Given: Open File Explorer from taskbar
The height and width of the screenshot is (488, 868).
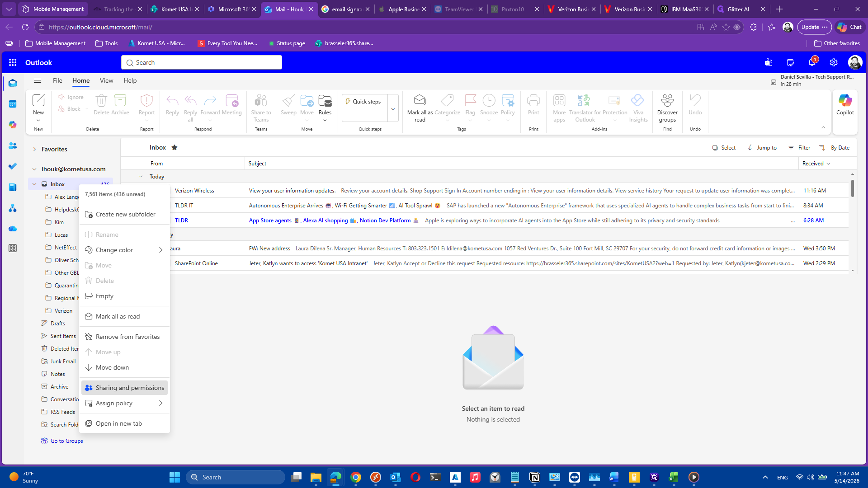Looking at the screenshot, I should (x=316, y=477).
